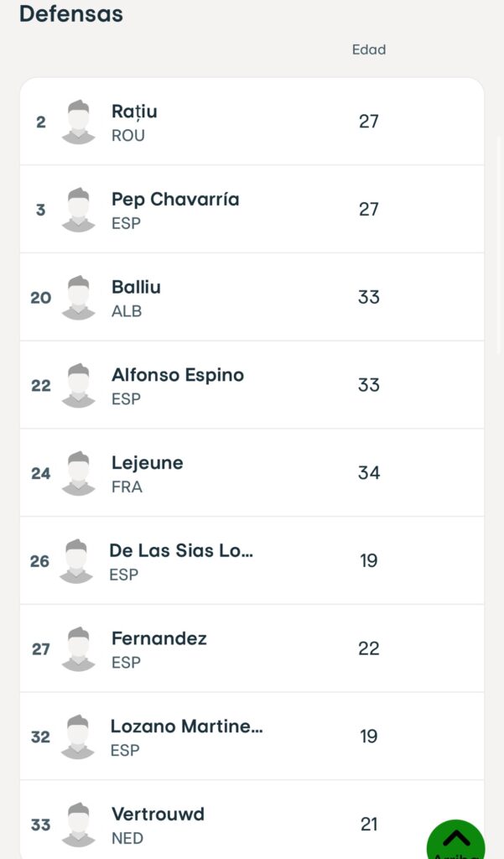
Task: Click Pep Chavarría's avatar icon
Action: coord(78,210)
